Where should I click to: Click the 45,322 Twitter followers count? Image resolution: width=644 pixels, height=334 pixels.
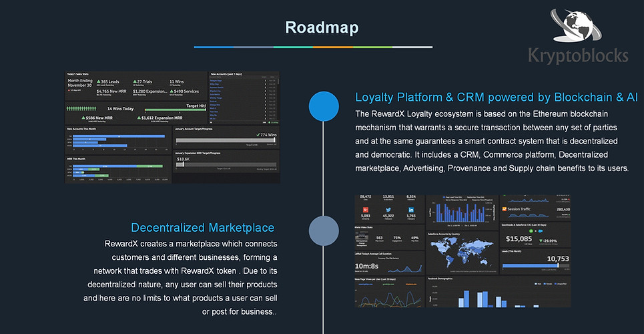point(388,216)
